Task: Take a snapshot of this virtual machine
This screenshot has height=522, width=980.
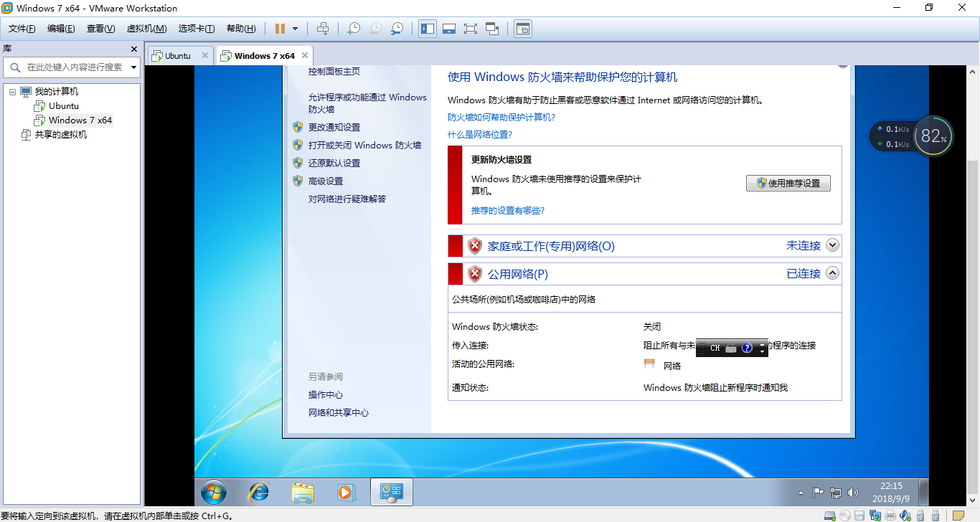Action: tap(354, 29)
